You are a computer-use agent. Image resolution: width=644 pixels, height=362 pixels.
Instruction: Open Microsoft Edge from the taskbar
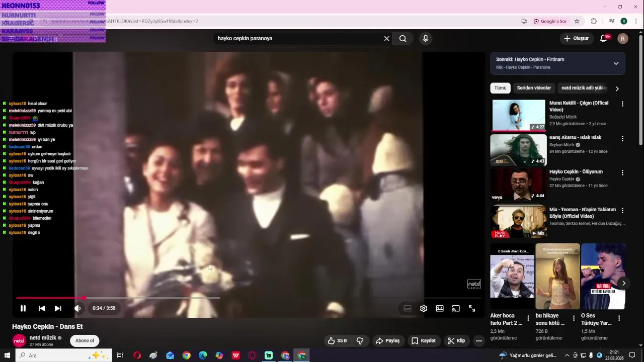(x=203, y=355)
